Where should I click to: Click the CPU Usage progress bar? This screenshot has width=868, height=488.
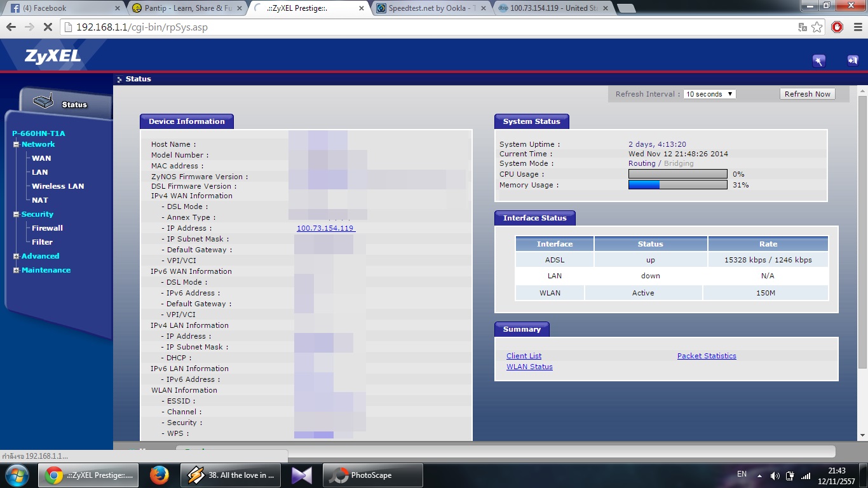[x=678, y=174]
